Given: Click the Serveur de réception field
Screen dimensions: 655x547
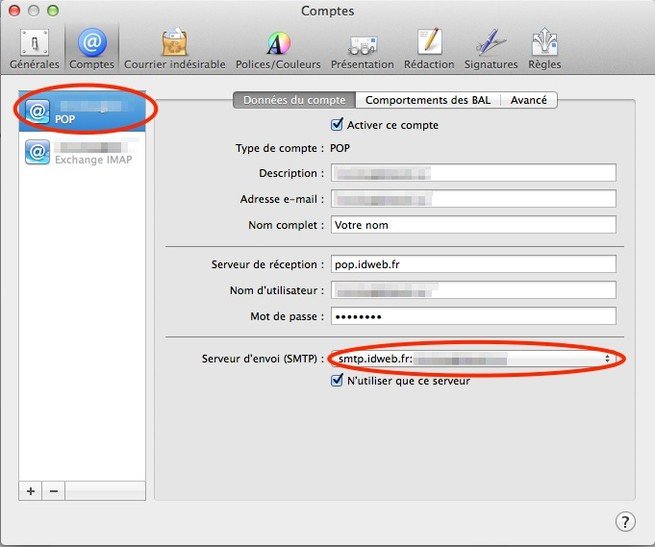Looking at the screenshot, I should [472, 264].
